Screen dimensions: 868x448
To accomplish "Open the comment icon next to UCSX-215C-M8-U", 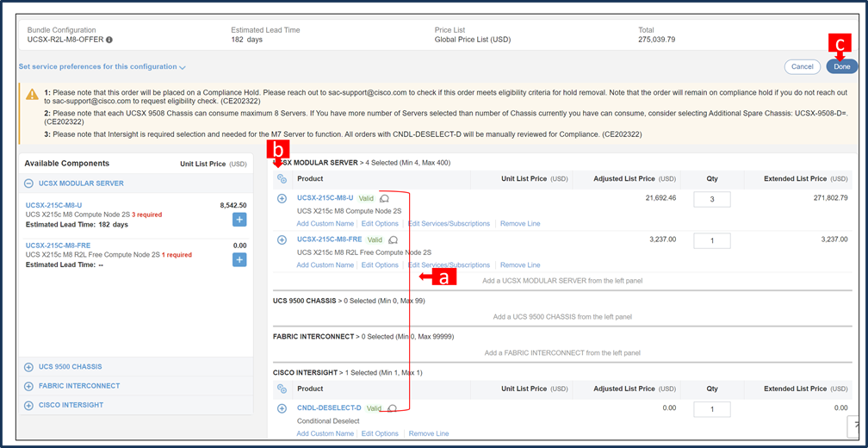I will 384,198.
